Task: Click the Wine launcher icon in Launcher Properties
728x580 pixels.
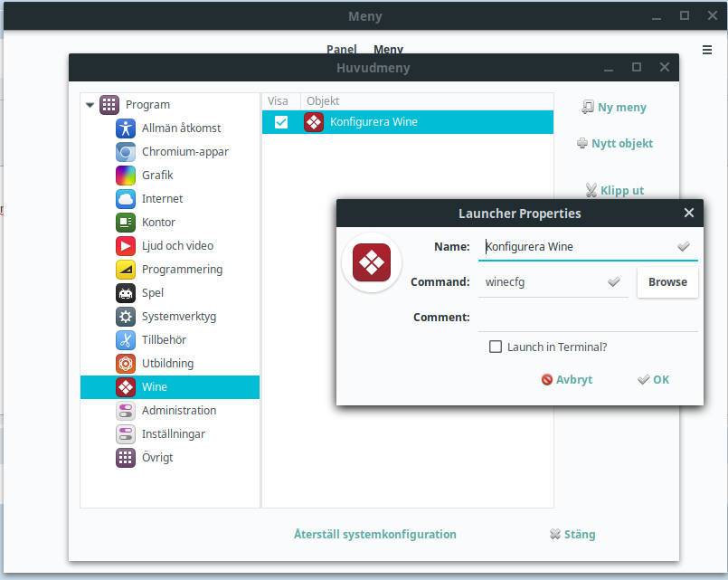Action: click(371, 263)
